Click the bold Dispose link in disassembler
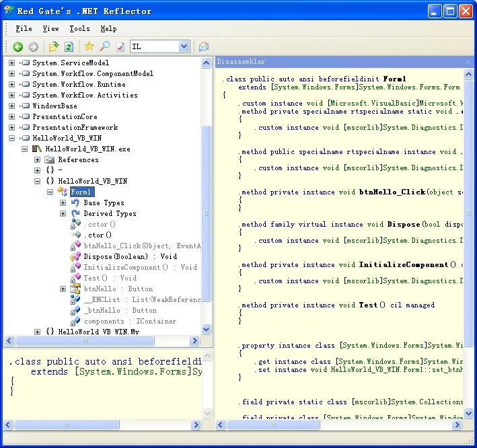The height and width of the screenshot is (448, 477). pos(404,225)
